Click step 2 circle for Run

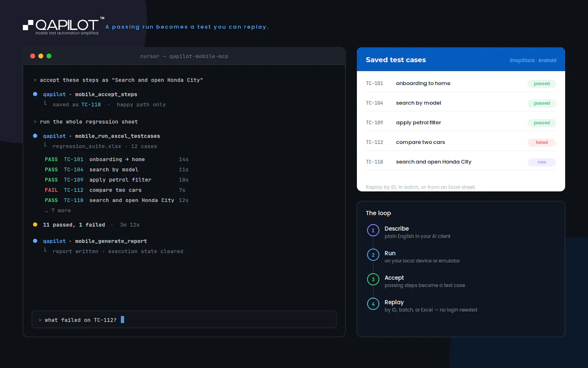click(373, 255)
